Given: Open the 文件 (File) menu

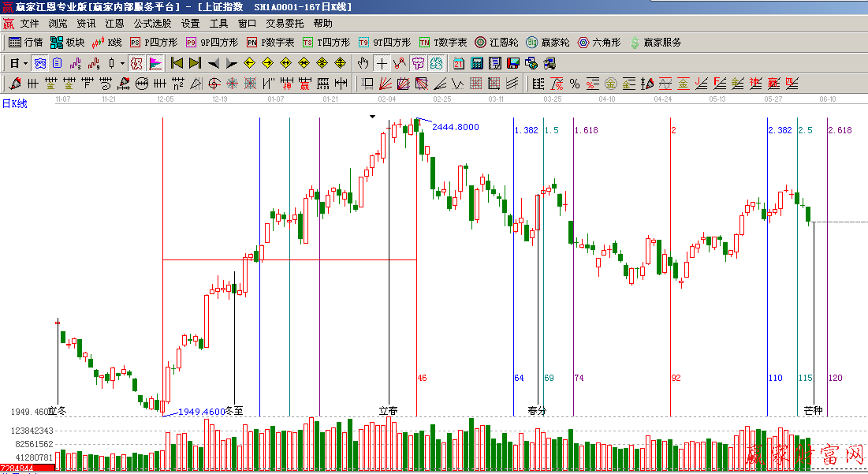Looking at the screenshot, I should click(x=29, y=24).
